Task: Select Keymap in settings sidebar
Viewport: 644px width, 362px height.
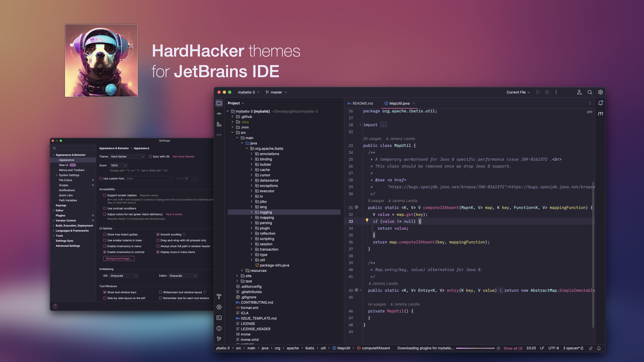Action: [61, 205]
